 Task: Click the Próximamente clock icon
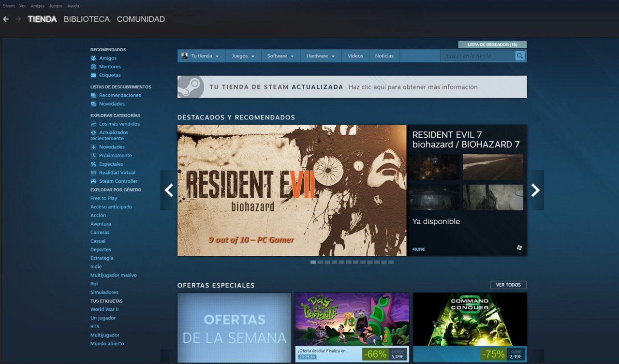[x=93, y=155]
